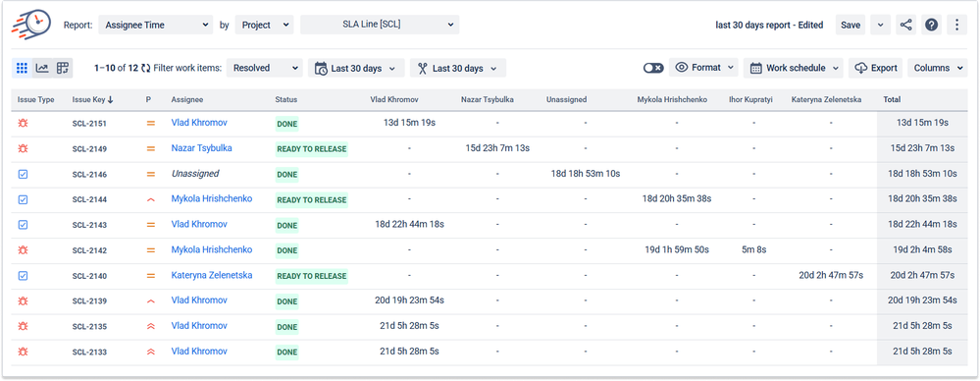Open Mykola Hrishchenko link for SCL-2144
Screen dimensions: 980x381
(x=212, y=199)
